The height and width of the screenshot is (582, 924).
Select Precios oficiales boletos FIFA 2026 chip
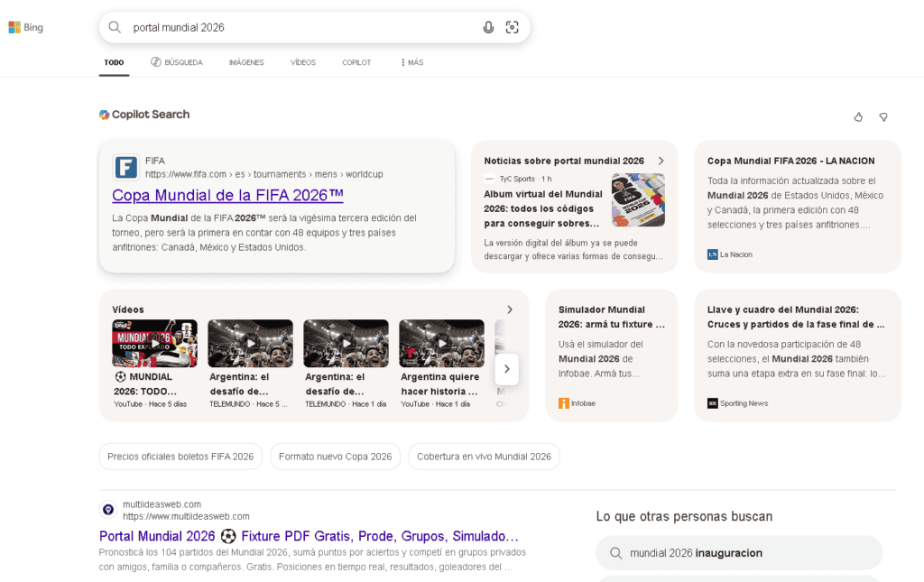click(180, 457)
